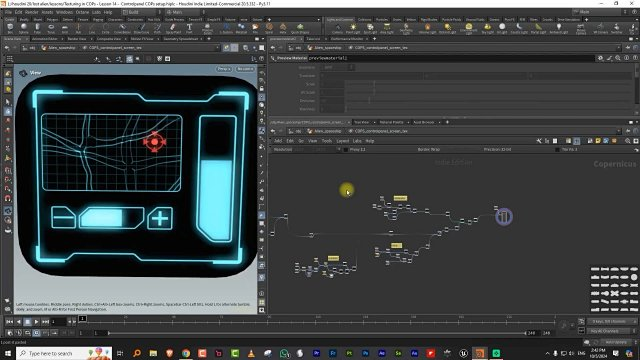Image resolution: width=640 pixels, height=360 pixels.
Task: Expand the viewport path dropdown arrow
Action: (217, 48)
